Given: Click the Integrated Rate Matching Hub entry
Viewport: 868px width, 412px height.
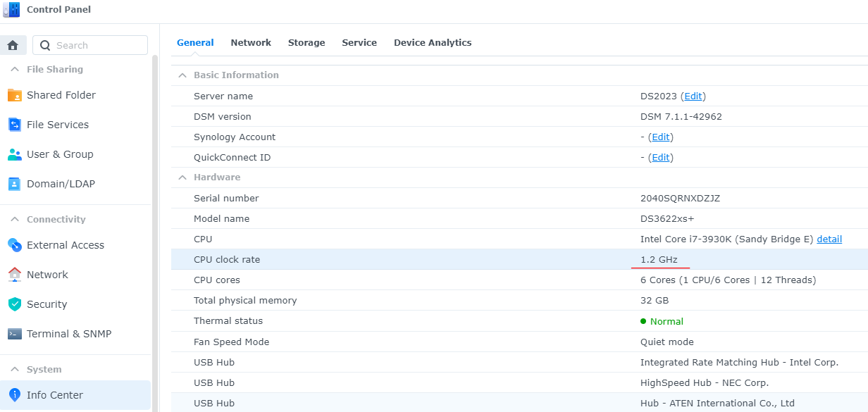Looking at the screenshot, I should [739, 363].
